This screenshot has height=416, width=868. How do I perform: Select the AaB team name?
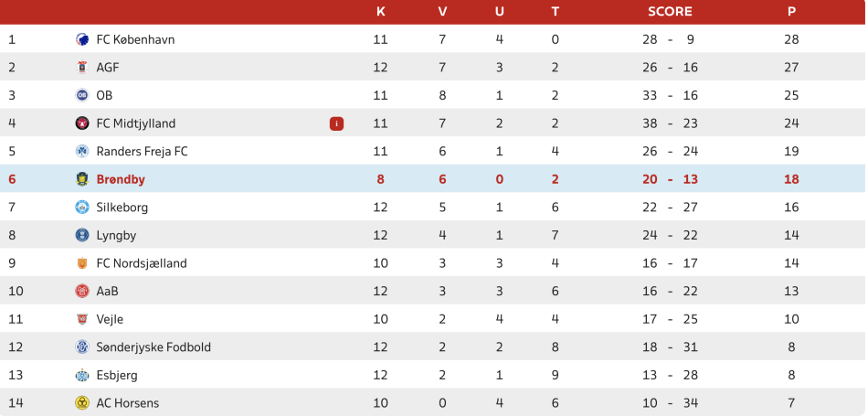pos(108,291)
